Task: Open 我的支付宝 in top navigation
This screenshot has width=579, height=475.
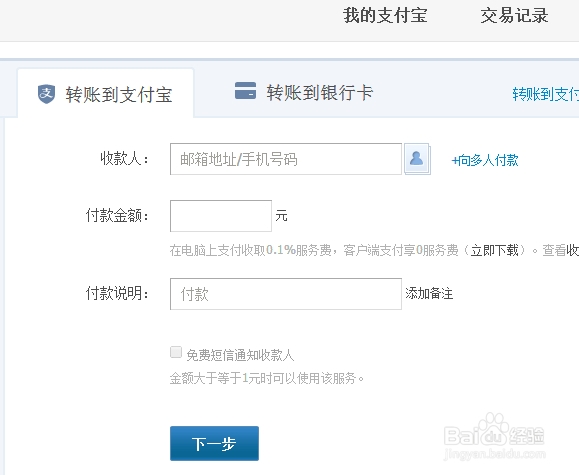Action: (x=385, y=16)
